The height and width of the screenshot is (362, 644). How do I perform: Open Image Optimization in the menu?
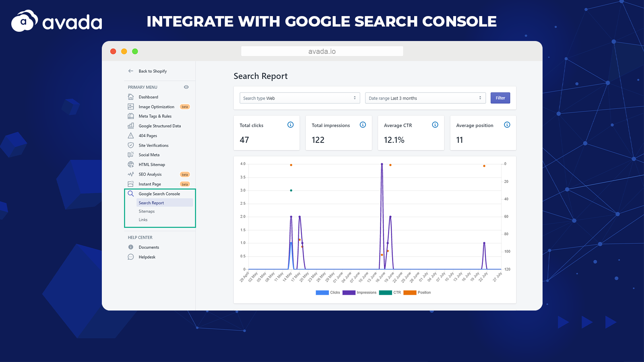157,107
